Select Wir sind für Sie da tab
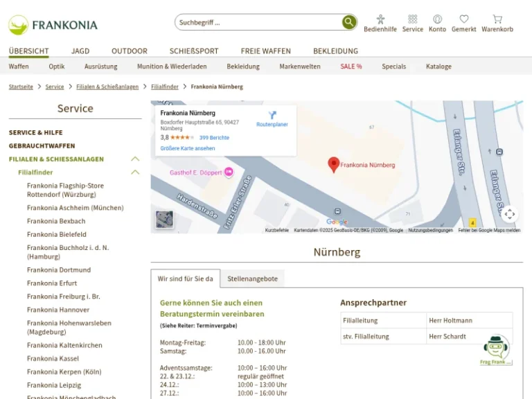This screenshot has height=399, width=532. pos(185,278)
